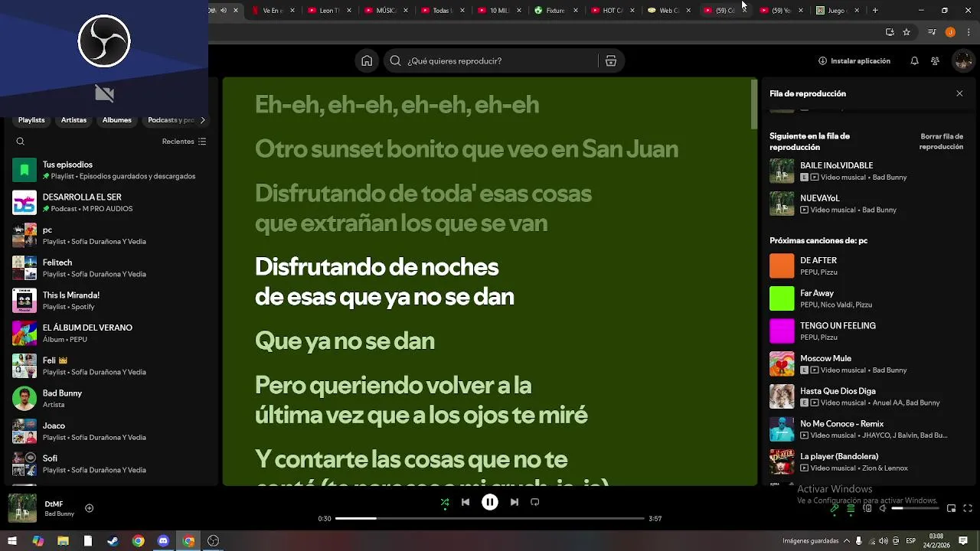Play TENGO UN FEELING from queue
This screenshot has width=980, height=551.
click(867, 331)
